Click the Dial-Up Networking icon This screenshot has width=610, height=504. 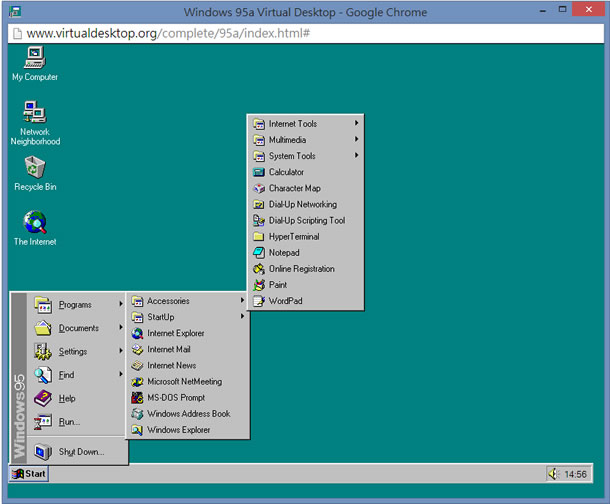[x=259, y=204]
